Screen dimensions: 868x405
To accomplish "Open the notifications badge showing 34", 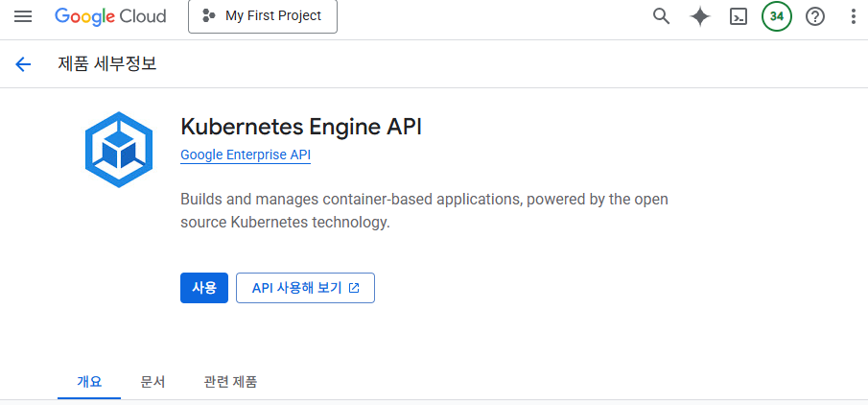I will pos(777,16).
